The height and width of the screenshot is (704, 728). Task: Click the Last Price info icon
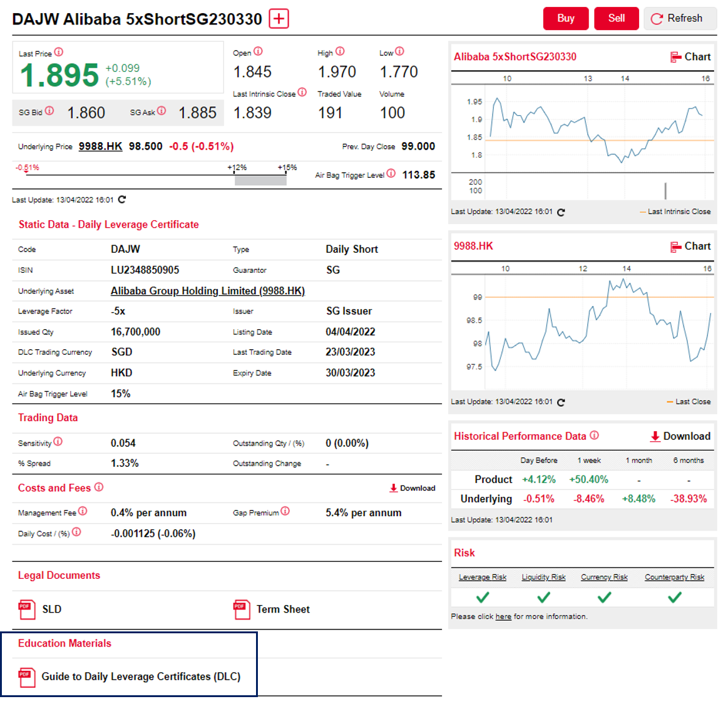(58, 52)
